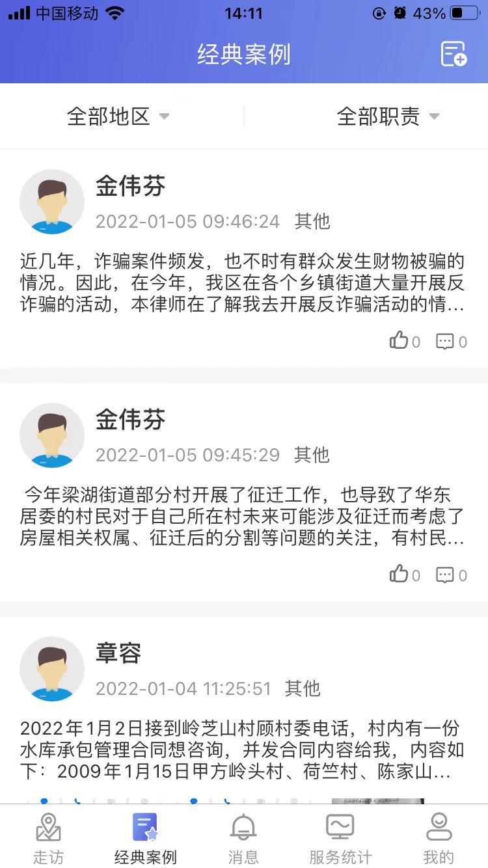Like the first 金伟芬 case post
This screenshot has width=488, height=868.
[x=399, y=340]
